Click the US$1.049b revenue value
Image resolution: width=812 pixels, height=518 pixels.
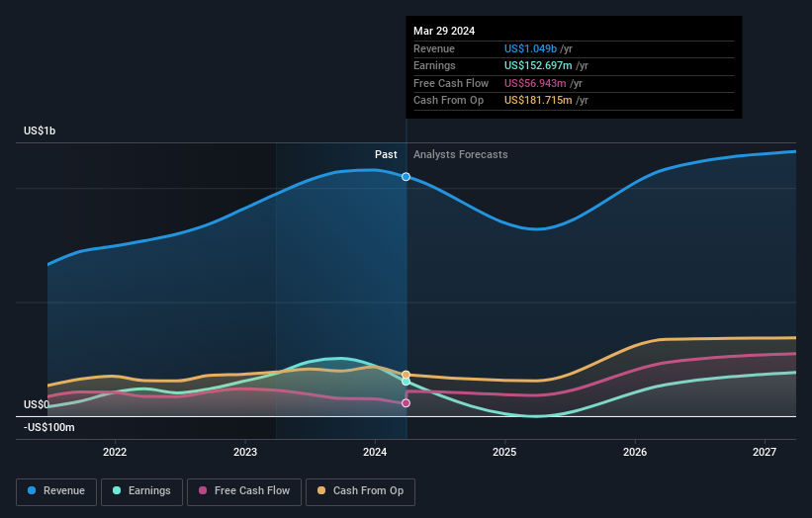coord(530,48)
